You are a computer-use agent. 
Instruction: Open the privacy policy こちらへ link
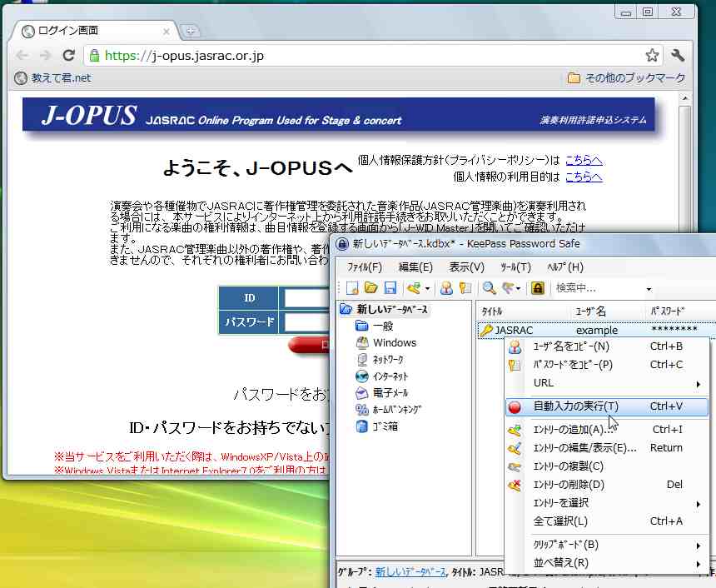pos(584,160)
